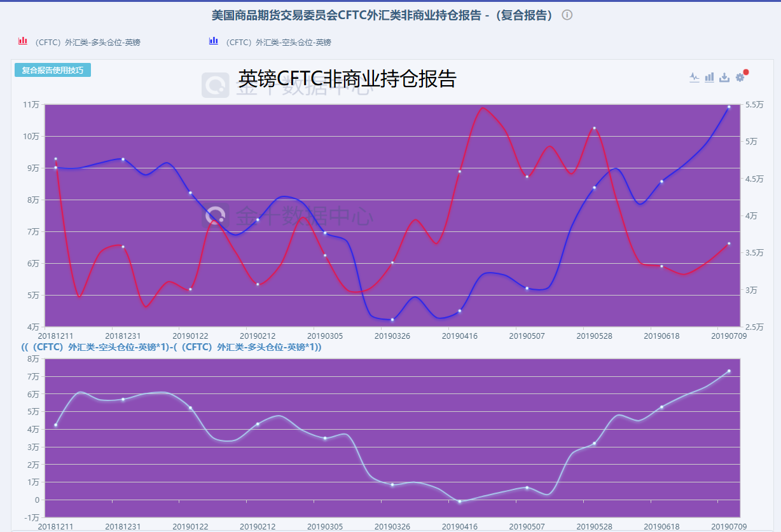Image resolution: width=781 pixels, height=532 pixels.
Task: Click the 20190709 point on lower chart
Action: (x=729, y=371)
